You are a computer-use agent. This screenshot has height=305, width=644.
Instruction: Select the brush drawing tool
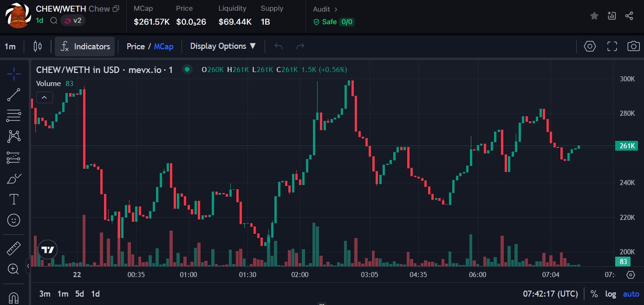14,179
